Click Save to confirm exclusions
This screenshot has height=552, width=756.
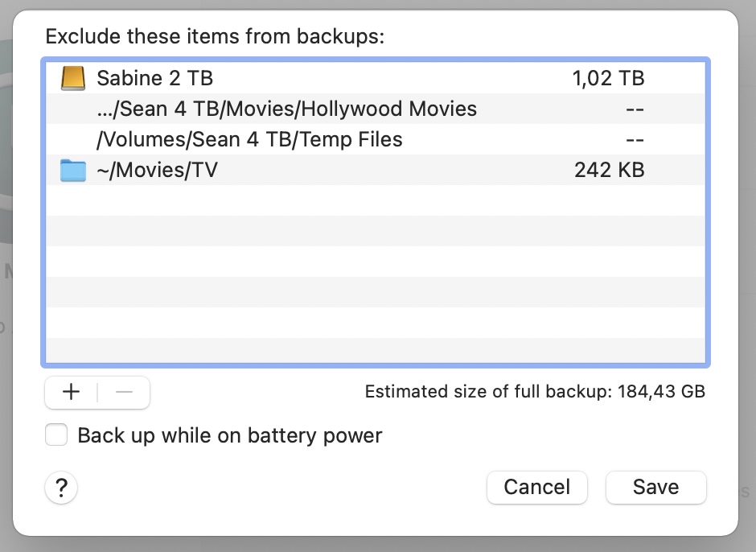(x=655, y=487)
